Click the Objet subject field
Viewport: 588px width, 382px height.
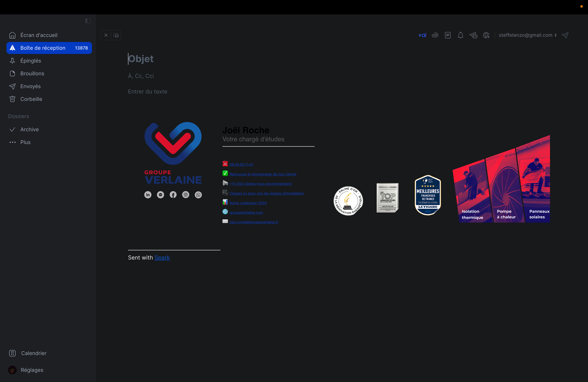141,59
